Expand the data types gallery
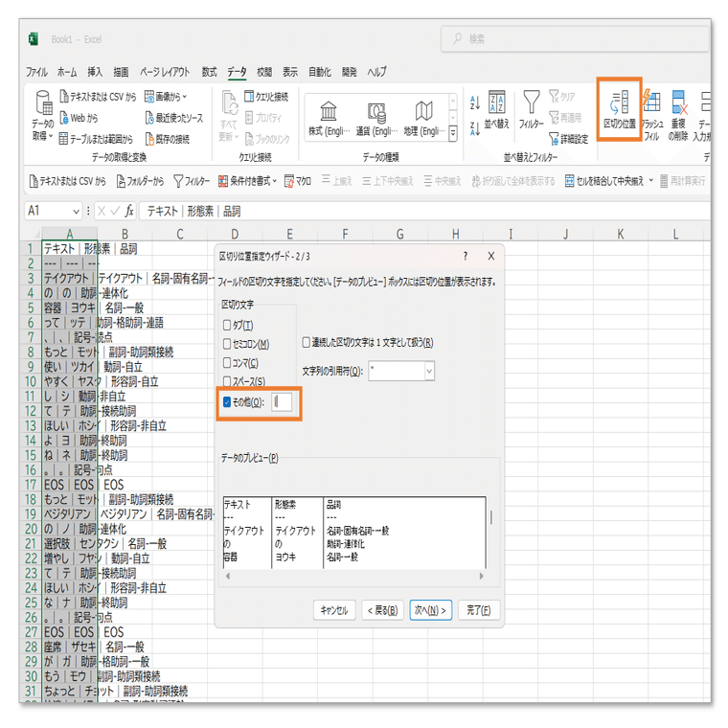728x728 pixels. [453, 133]
